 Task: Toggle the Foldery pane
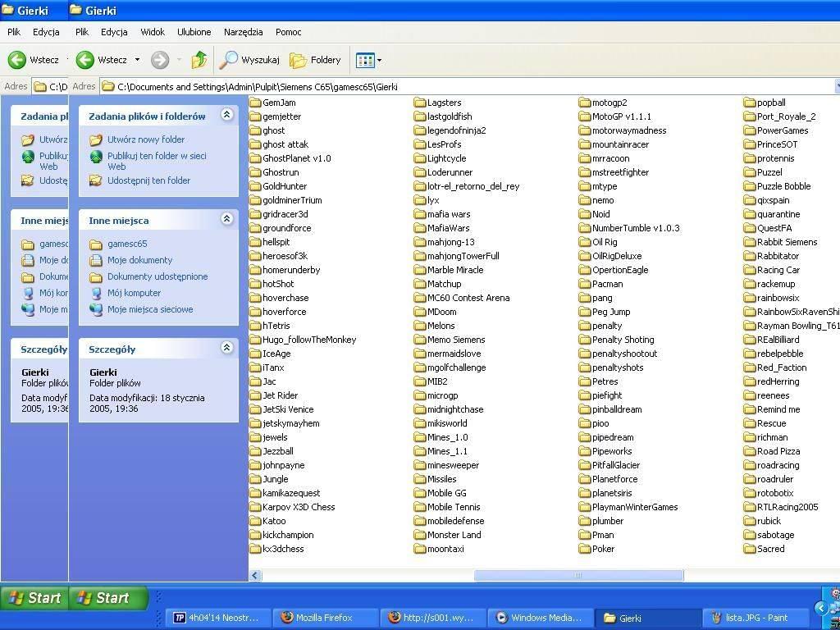tap(316, 60)
